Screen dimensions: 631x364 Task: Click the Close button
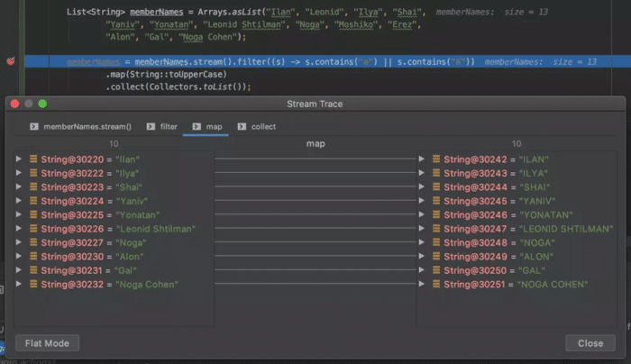pos(590,343)
